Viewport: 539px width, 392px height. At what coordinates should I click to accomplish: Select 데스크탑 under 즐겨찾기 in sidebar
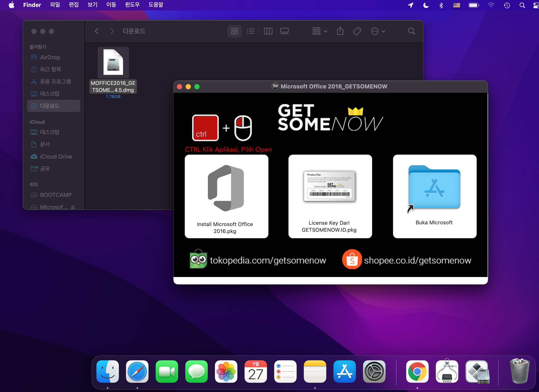(x=53, y=94)
